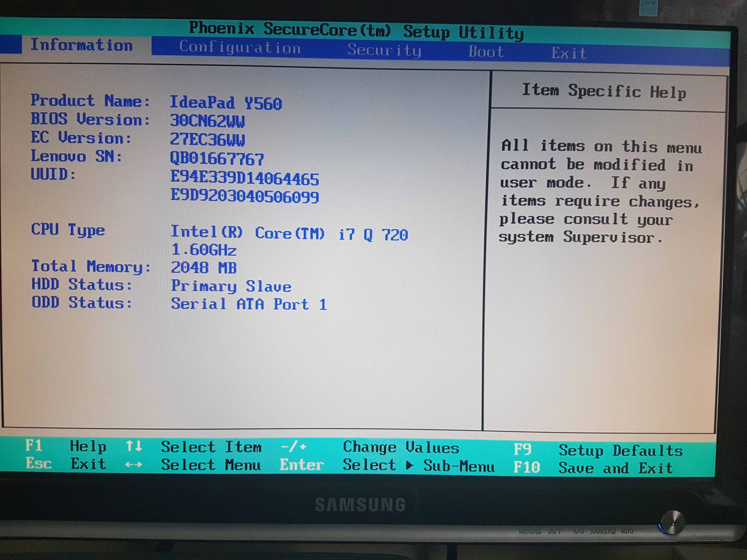Click the left-right arrows Select Menu hint
This screenshot has height=560, width=747.
(193, 465)
